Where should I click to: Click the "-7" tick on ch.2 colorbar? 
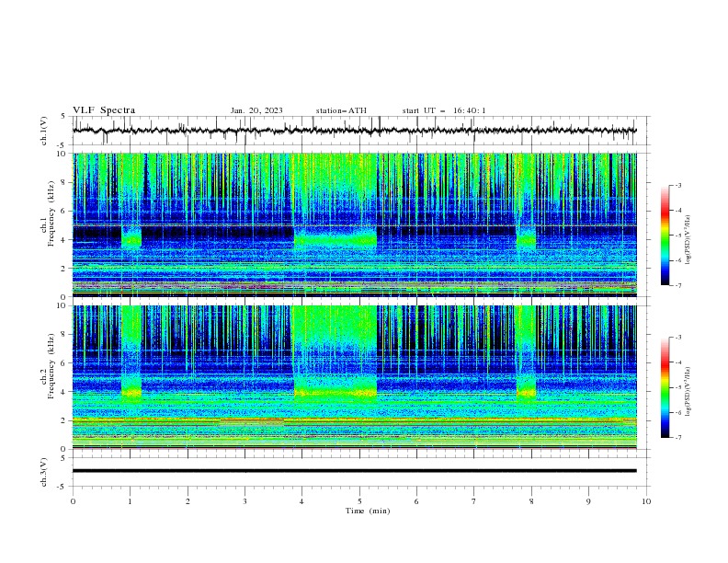point(677,438)
